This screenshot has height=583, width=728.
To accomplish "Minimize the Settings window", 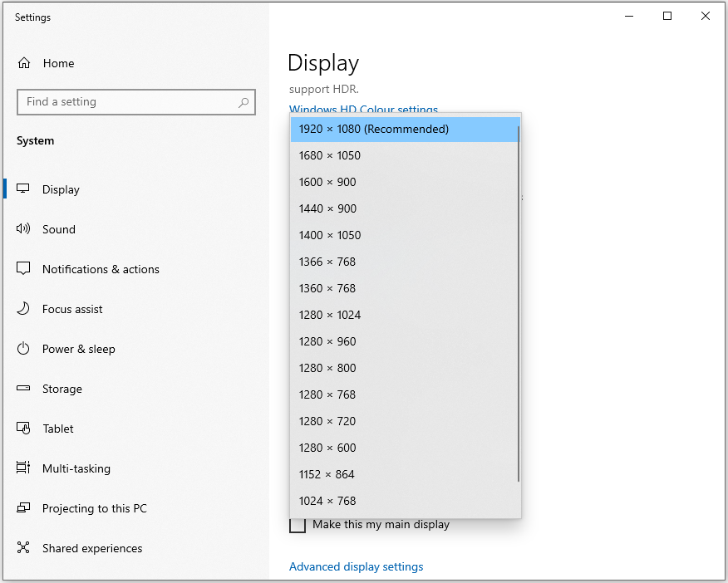I will point(629,17).
